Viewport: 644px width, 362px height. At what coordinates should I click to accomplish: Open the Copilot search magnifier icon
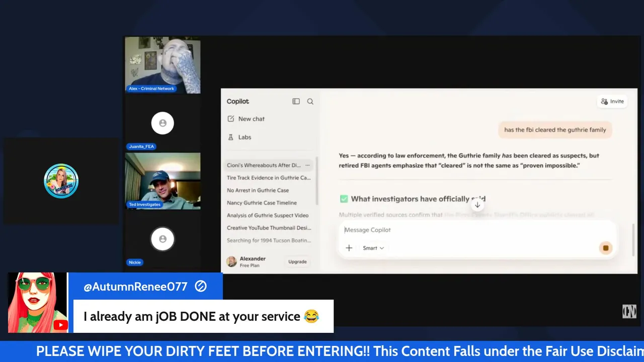click(x=310, y=102)
